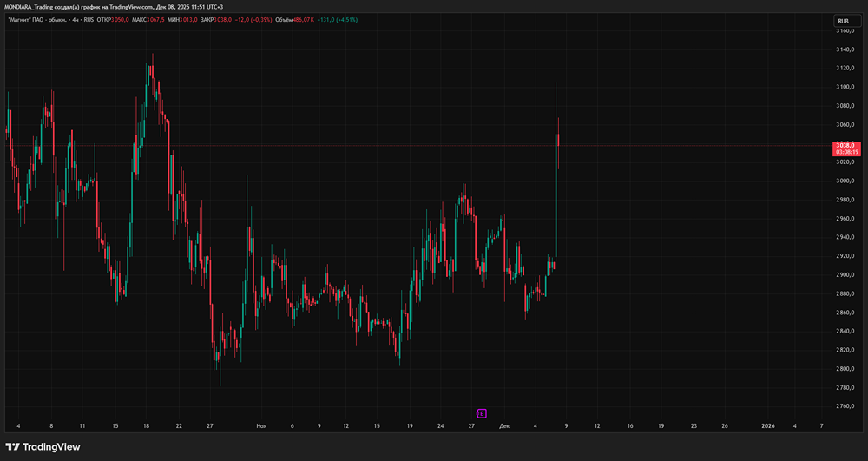Click the 26 date label on time axis
The width and height of the screenshot is (868, 461).
pyautogui.click(x=725, y=426)
